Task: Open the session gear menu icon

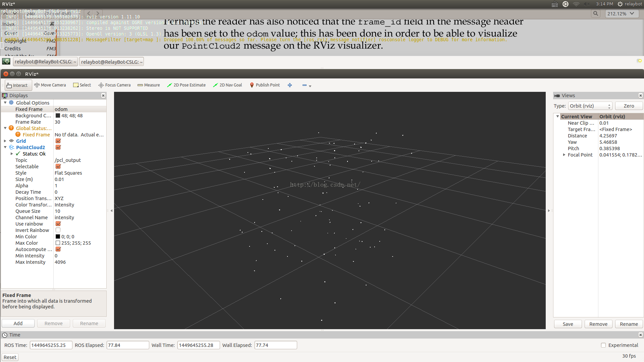Action: tap(620, 4)
